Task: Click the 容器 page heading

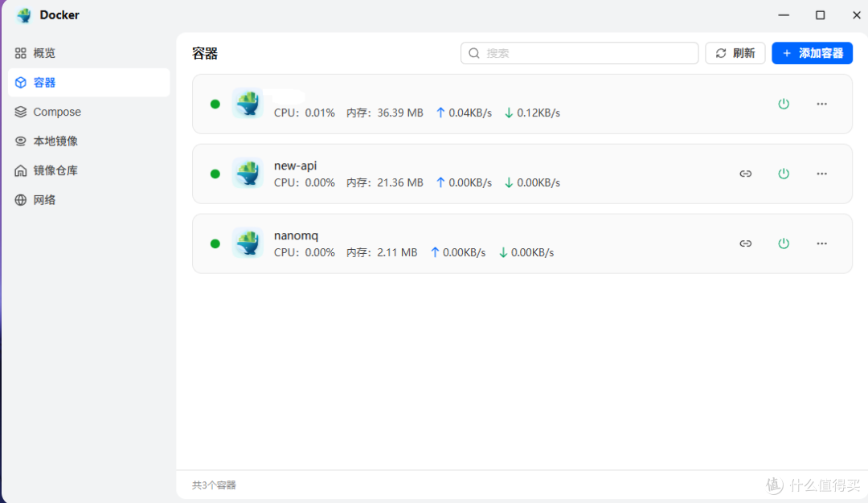Action: click(205, 54)
